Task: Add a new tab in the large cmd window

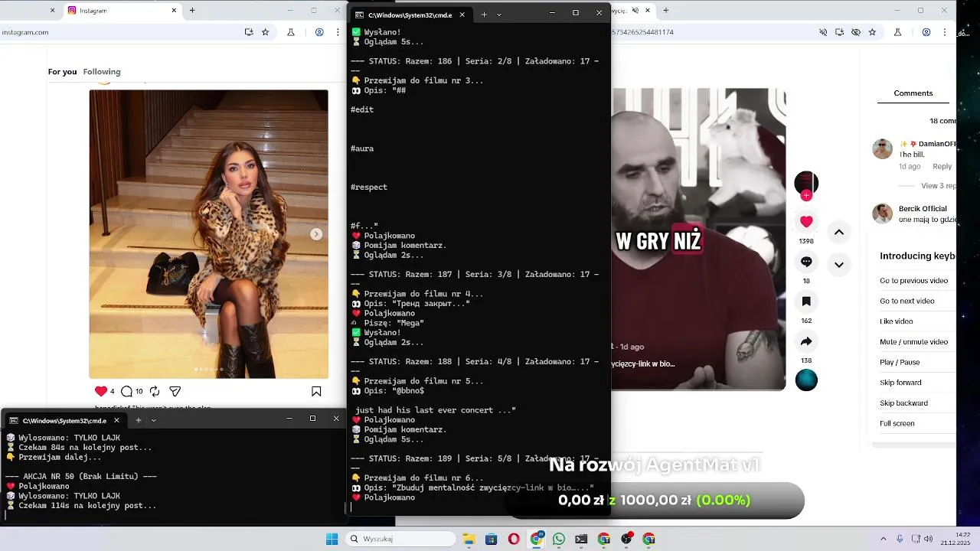Action: click(x=483, y=14)
